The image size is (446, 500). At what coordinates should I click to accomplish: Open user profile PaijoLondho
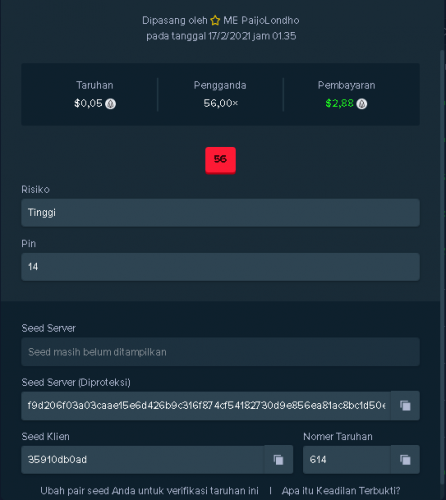click(261, 21)
